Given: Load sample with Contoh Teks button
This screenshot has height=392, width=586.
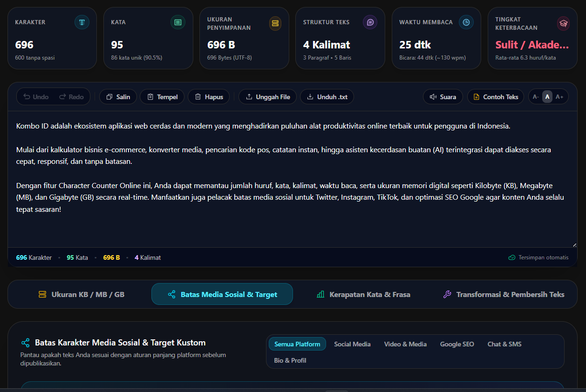Looking at the screenshot, I should pyautogui.click(x=496, y=97).
